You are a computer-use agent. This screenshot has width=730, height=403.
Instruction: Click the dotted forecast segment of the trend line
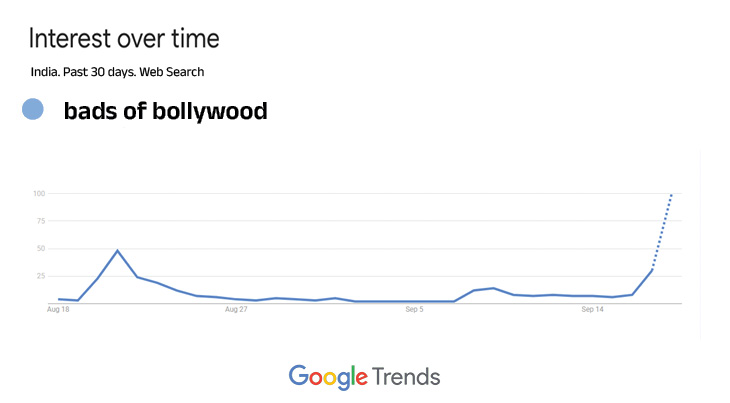[662, 230]
